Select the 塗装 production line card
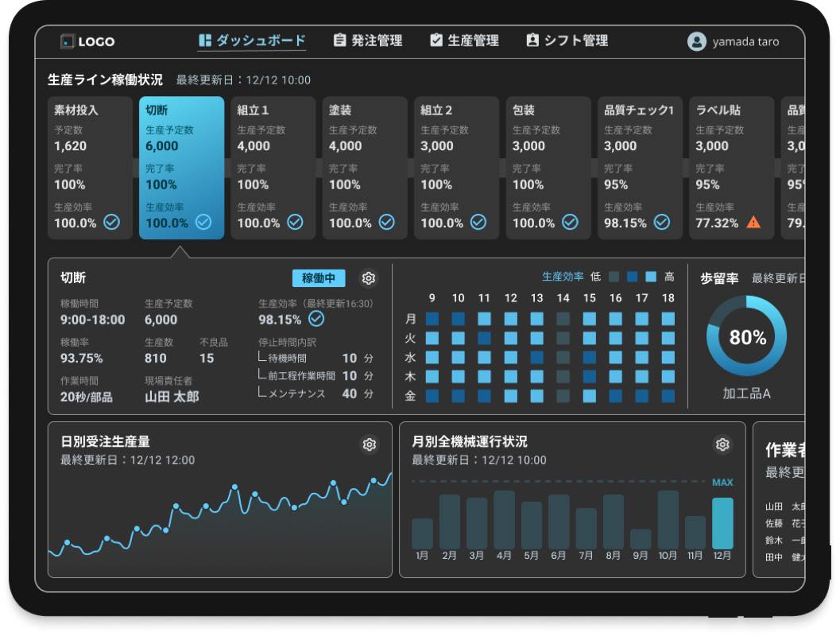840x636 pixels. point(364,168)
